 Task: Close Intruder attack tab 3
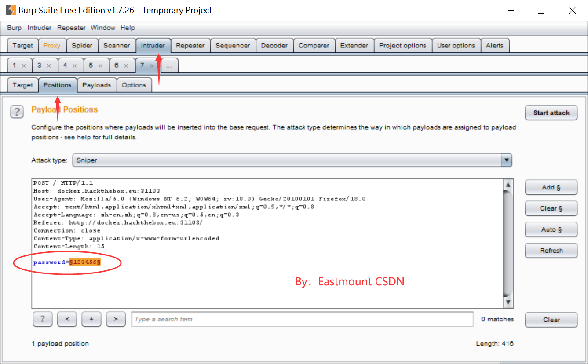pos(49,66)
